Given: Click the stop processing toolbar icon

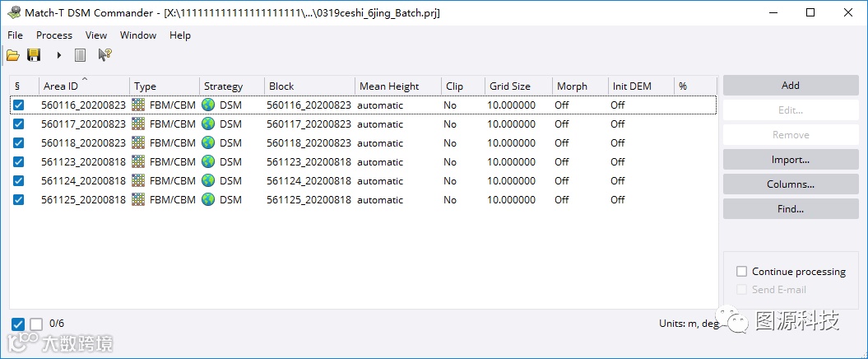Looking at the screenshot, I should [x=81, y=55].
